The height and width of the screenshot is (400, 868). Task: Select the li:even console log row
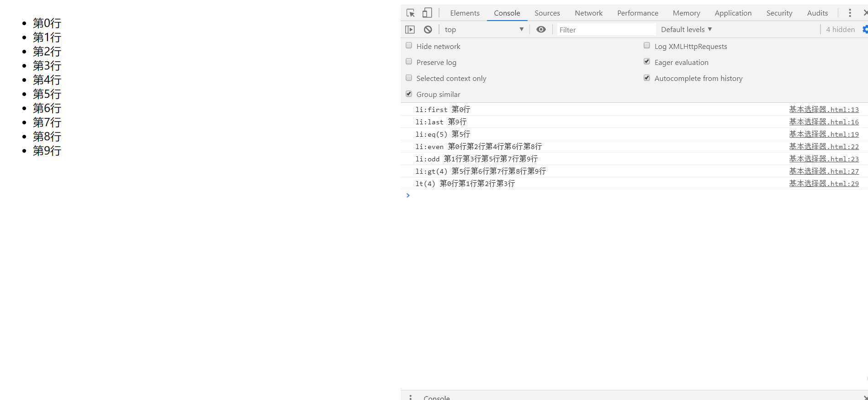tap(634, 147)
